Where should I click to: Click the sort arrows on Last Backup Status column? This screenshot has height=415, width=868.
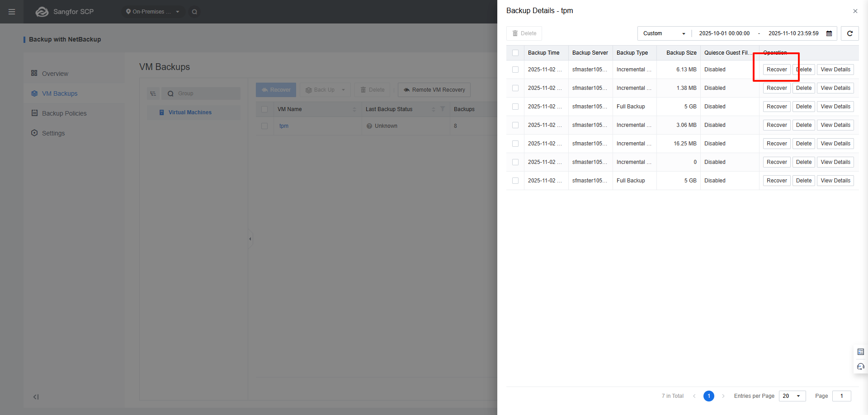(434, 109)
